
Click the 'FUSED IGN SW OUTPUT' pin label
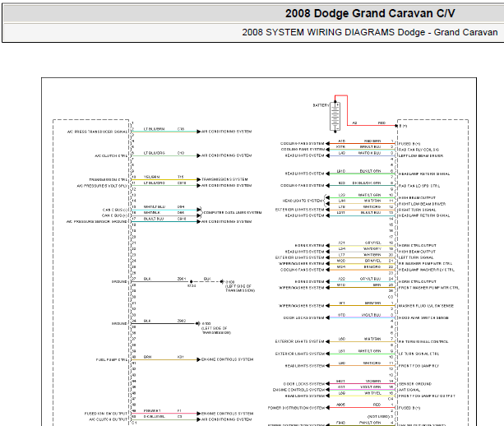pos(106,414)
